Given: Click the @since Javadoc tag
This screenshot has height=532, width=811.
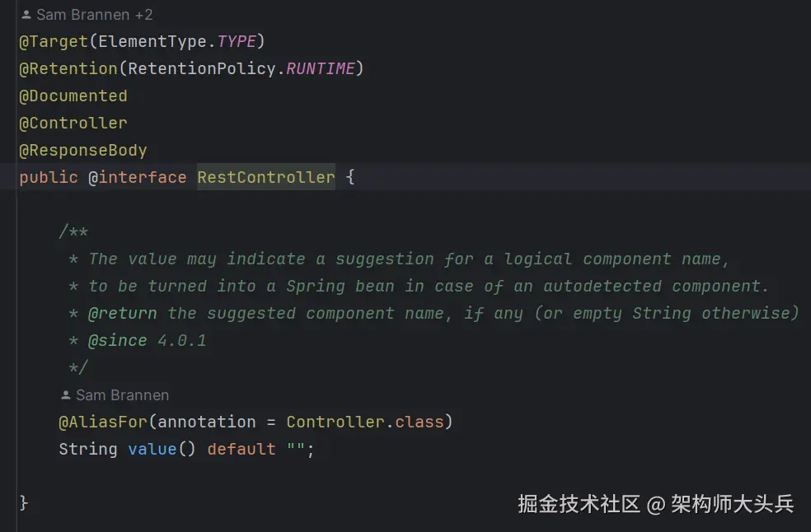Looking at the screenshot, I should pos(118,340).
